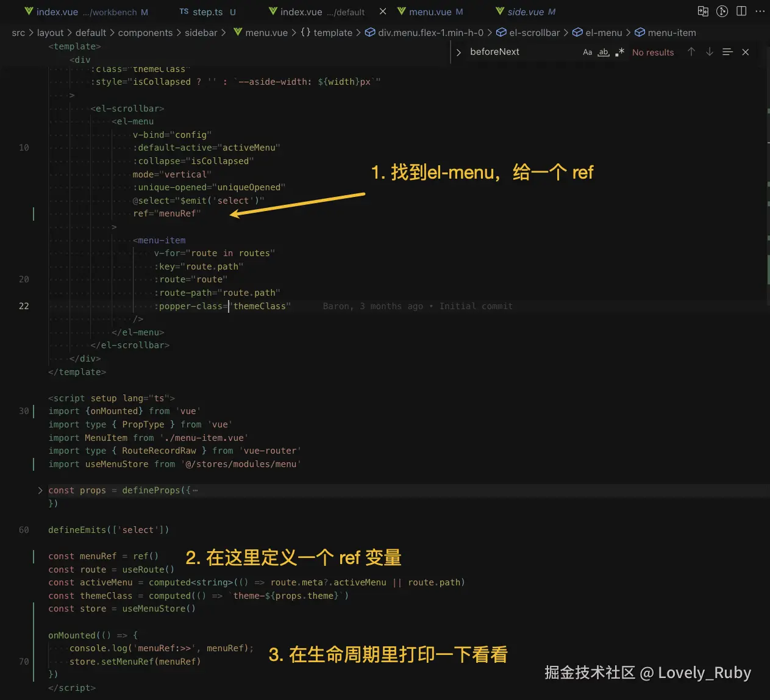Go to previous match arrow
770x700 pixels.
coord(691,52)
